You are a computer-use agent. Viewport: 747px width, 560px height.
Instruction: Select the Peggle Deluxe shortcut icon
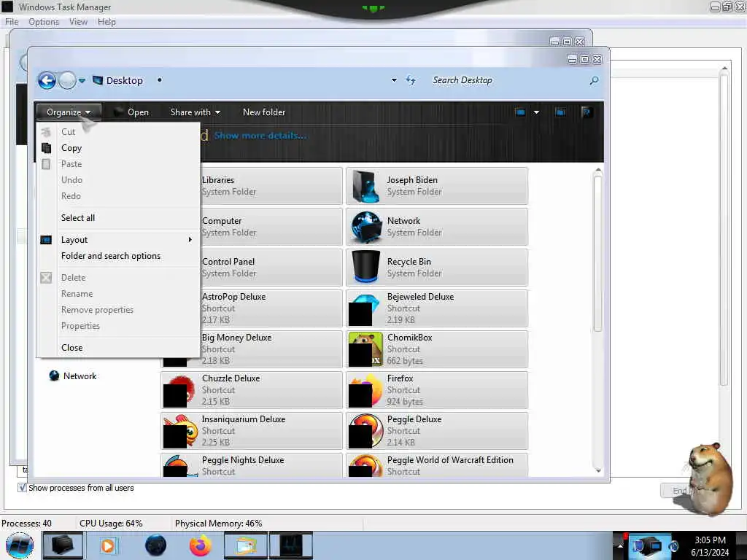click(x=366, y=432)
